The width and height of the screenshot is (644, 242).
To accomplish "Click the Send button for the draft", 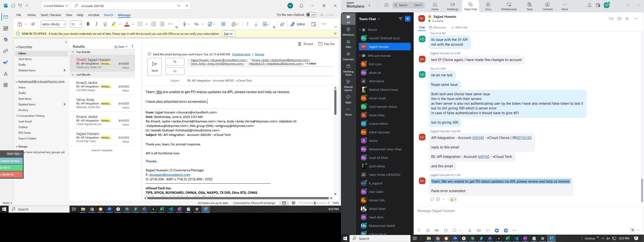I will [155, 67].
